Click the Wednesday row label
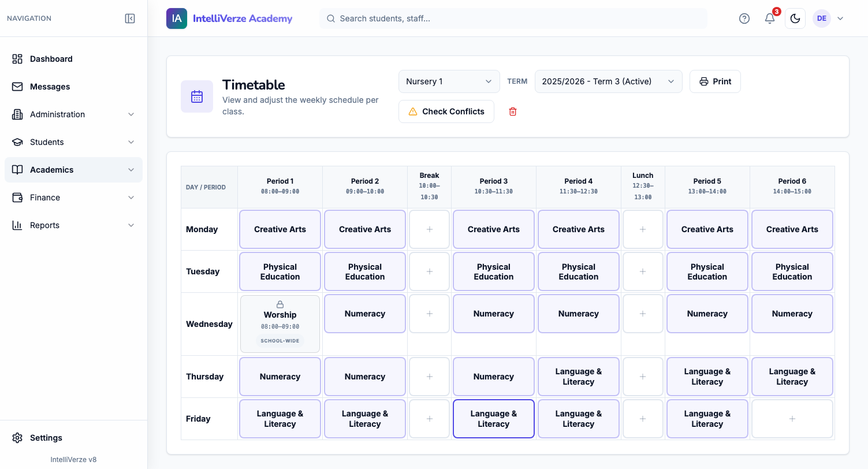 coord(209,324)
